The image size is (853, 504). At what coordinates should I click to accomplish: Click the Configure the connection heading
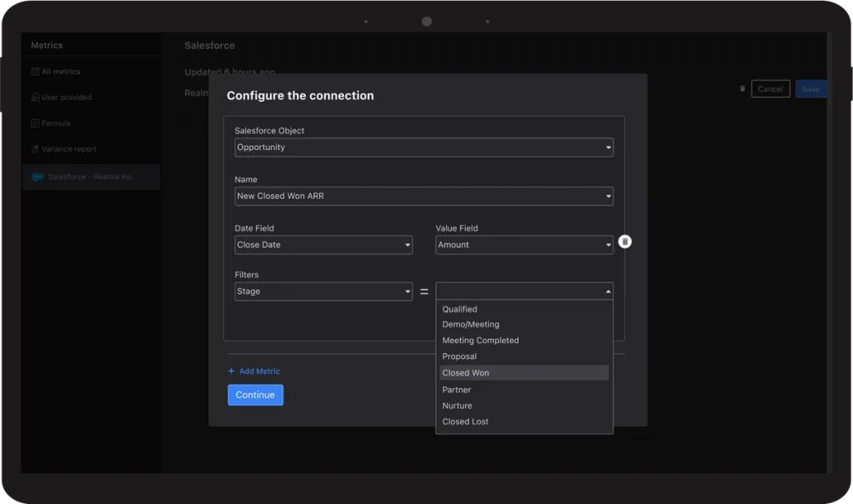[x=300, y=96]
